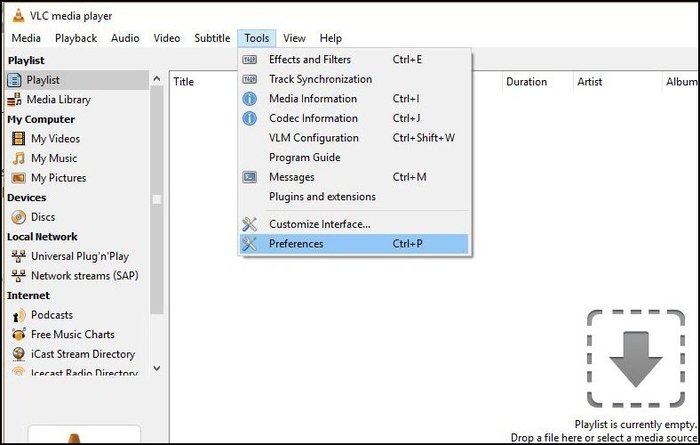Image resolution: width=700 pixels, height=445 pixels.
Task: Select Preferences from Tools menu
Action: point(354,244)
